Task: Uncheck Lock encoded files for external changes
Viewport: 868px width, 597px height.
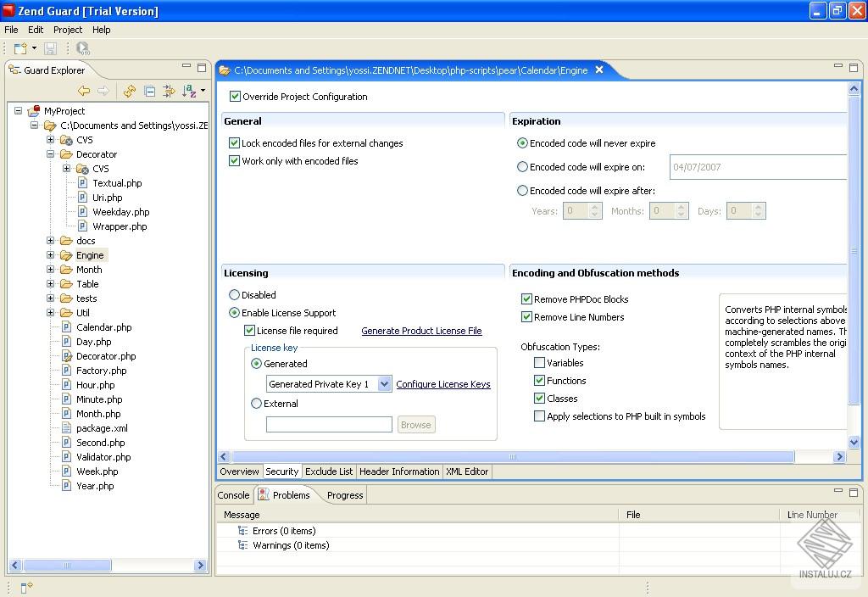Action: tap(235, 143)
